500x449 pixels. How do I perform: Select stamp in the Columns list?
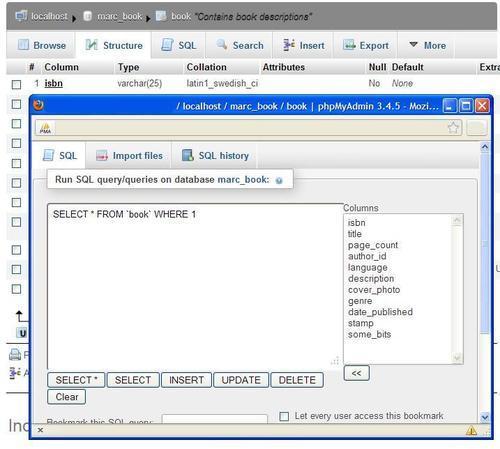click(361, 323)
